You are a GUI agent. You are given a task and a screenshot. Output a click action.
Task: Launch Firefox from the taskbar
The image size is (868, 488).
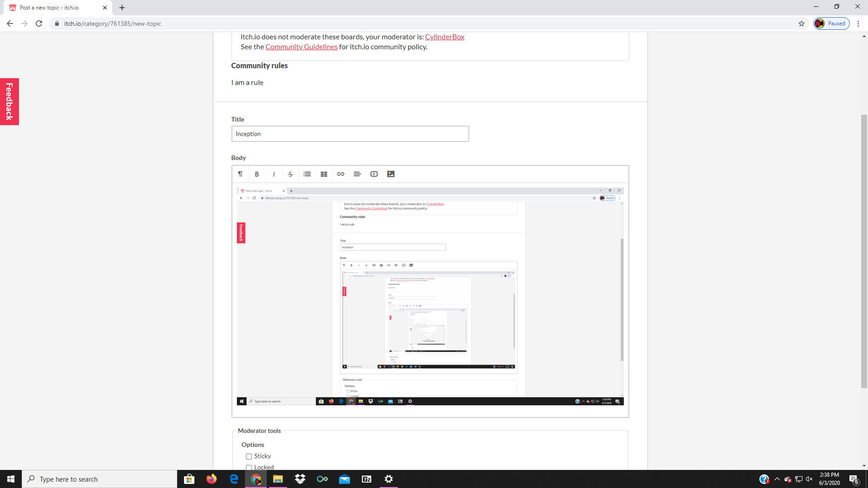point(211,479)
